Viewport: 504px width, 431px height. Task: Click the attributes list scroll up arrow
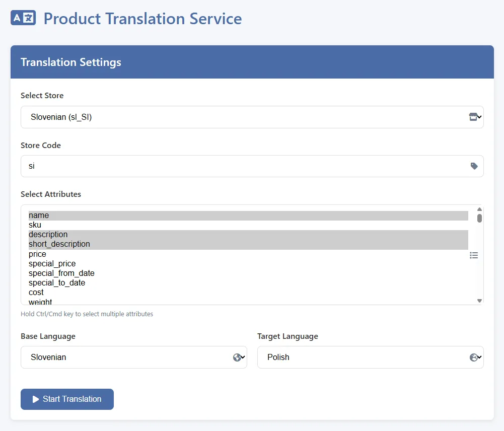(479, 209)
